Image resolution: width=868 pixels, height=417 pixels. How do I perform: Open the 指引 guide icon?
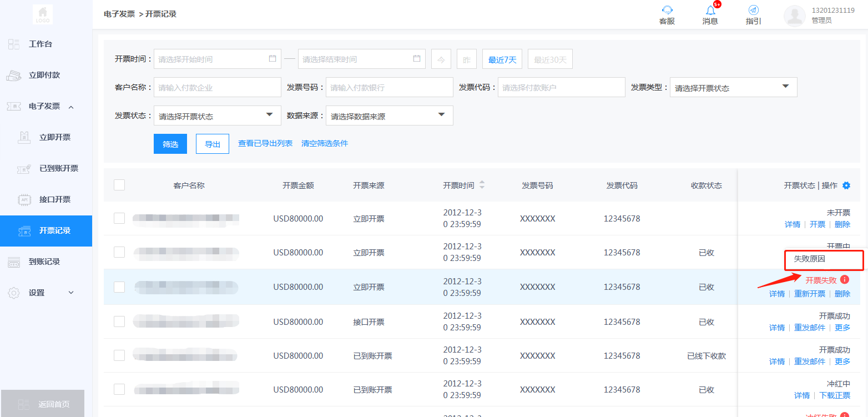pyautogui.click(x=753, y=10)
